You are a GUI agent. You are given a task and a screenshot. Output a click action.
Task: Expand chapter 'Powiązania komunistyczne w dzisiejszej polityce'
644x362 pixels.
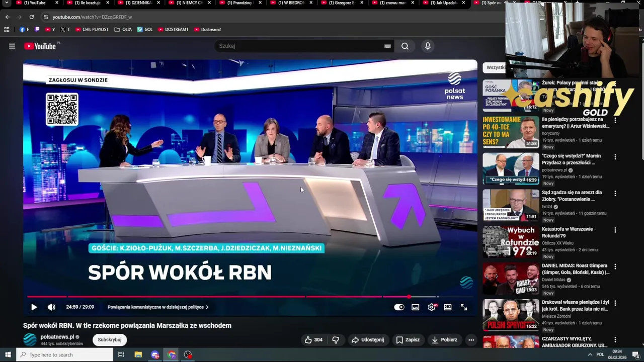[x=158, y=307]
